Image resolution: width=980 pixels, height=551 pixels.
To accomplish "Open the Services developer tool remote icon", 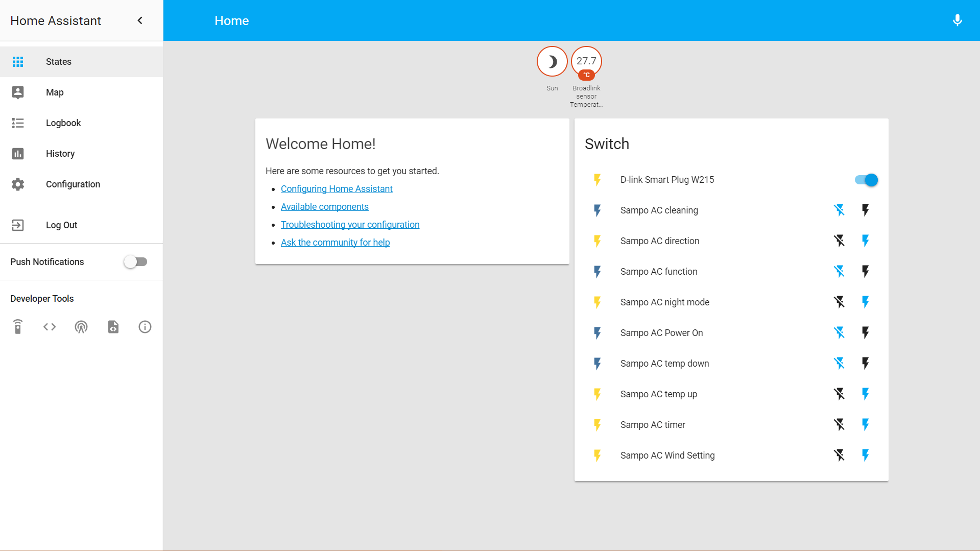I will (x=18, y=327).
